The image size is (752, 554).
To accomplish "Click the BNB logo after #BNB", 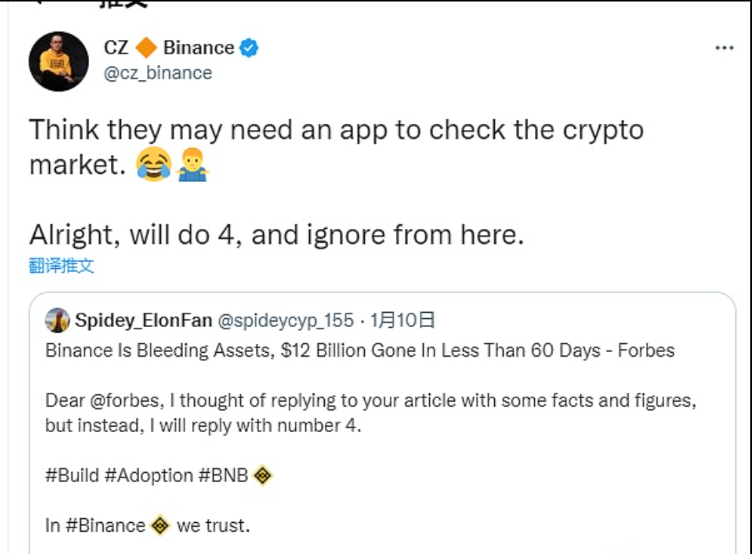I will click(x=263, y=476).
